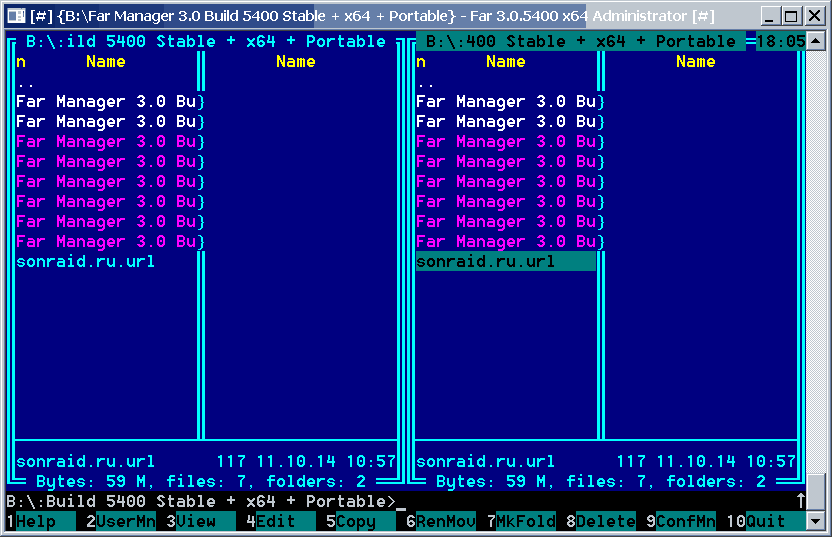
Task: Click the 1 Help function key
Action: tap(41, 522)
